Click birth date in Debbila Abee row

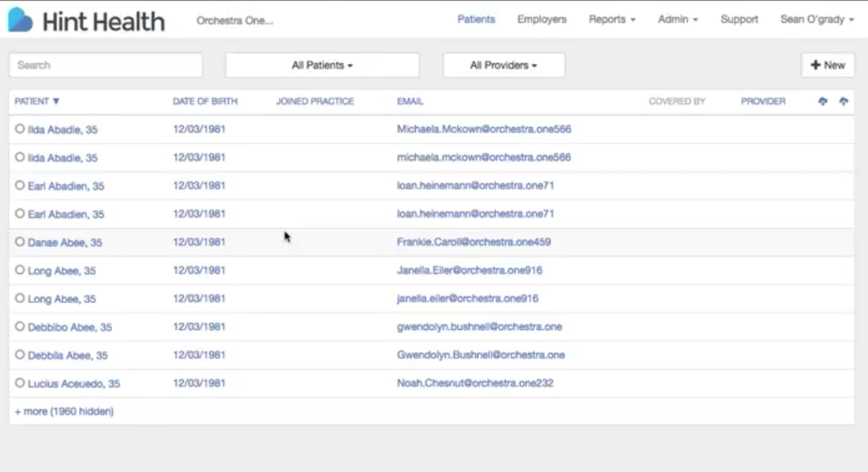pos(200,355)
